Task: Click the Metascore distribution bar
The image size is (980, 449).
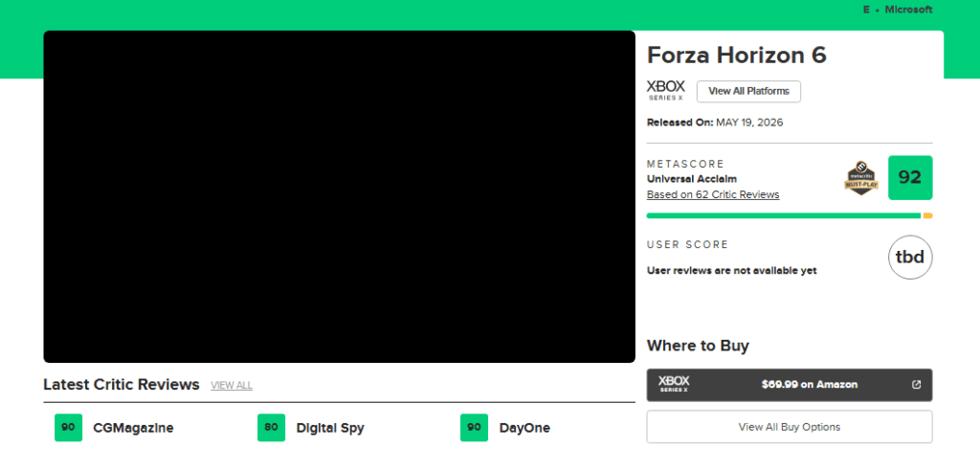Action: pos(790,215)
